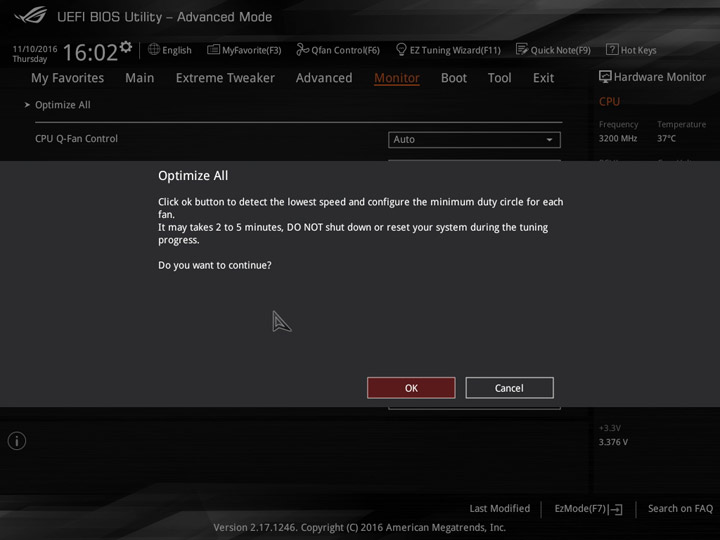
Task: Show the Hot Keys list
Action: [x=638, y=50]
